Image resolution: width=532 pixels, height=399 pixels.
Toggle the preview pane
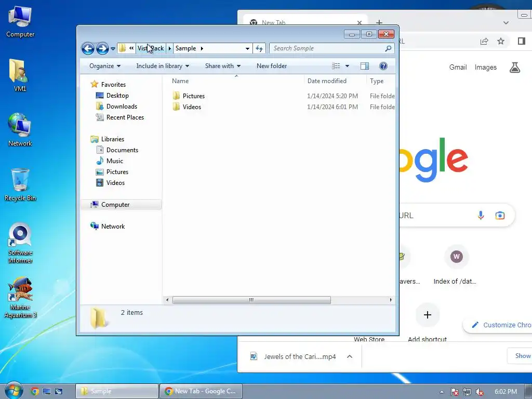(365, 66)
